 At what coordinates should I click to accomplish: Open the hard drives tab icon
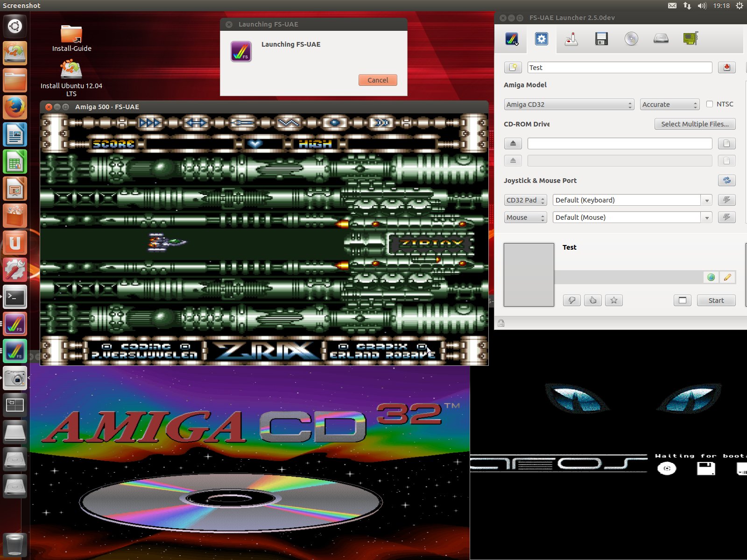click(x=661, y=39)
